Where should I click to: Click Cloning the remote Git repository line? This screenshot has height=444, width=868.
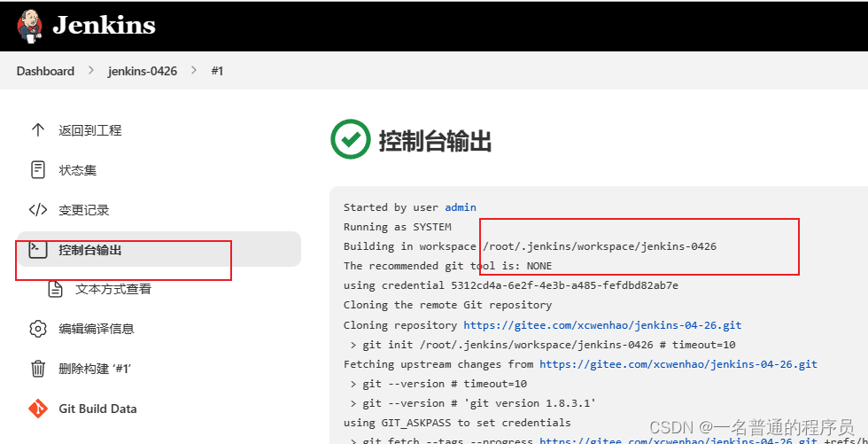(x=447, y=305)
